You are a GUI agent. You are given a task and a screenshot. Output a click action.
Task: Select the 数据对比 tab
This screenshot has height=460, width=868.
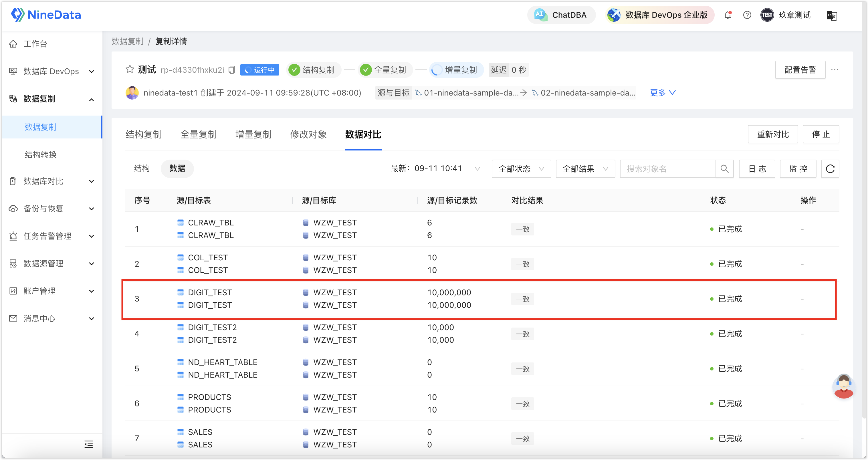tap(363, 135)
